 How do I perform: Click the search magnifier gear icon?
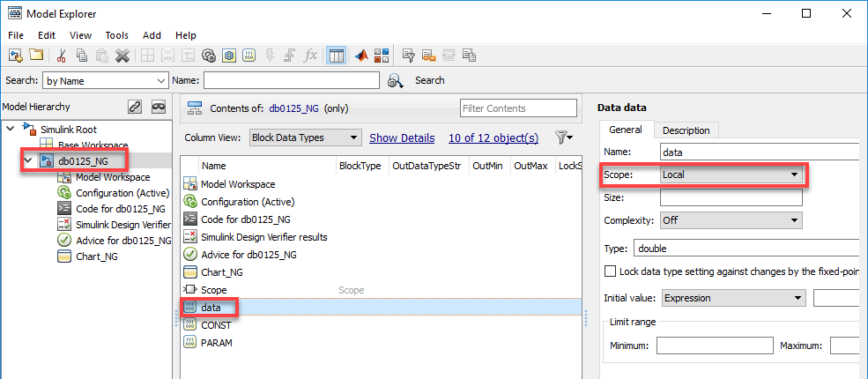tap(395, 81)
